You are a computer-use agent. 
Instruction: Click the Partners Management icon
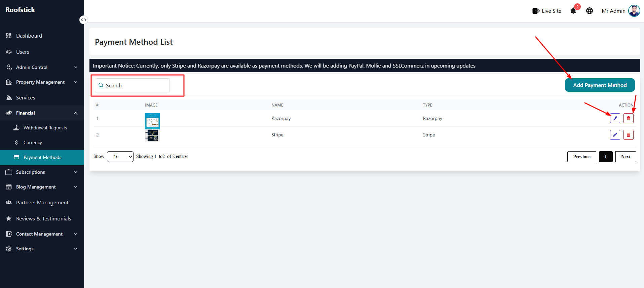point(9,202)
